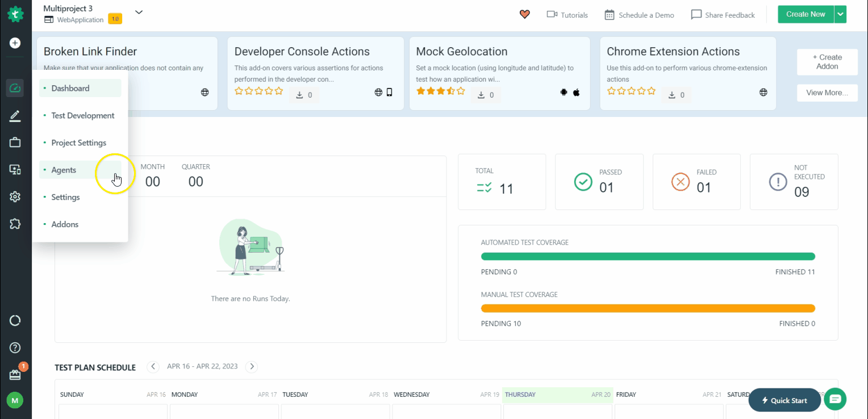The height and width of the screenshot is (419, 868).
Task: Click the globe icon on Chrome Extension Actions
Action: 763,93
